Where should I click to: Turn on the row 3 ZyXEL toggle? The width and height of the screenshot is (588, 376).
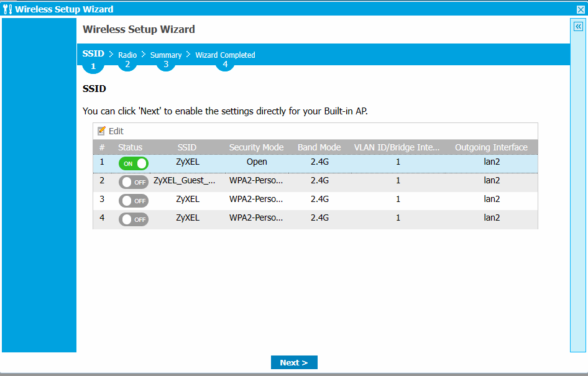point(134,201)
